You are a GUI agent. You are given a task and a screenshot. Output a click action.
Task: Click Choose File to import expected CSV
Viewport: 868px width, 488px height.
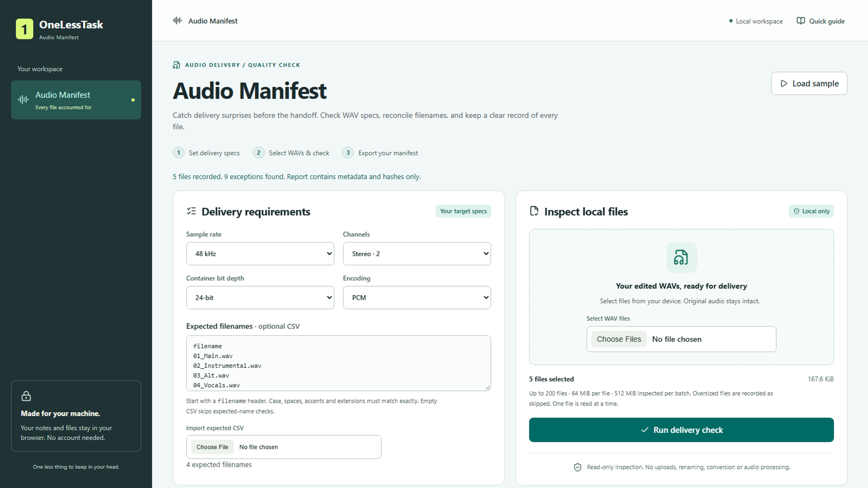[x=212, y=447]
